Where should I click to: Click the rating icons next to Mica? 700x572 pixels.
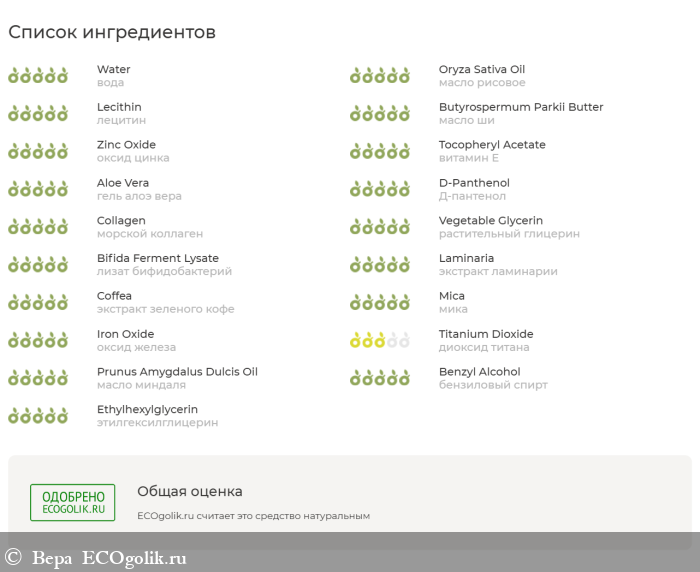pos(380,302)
